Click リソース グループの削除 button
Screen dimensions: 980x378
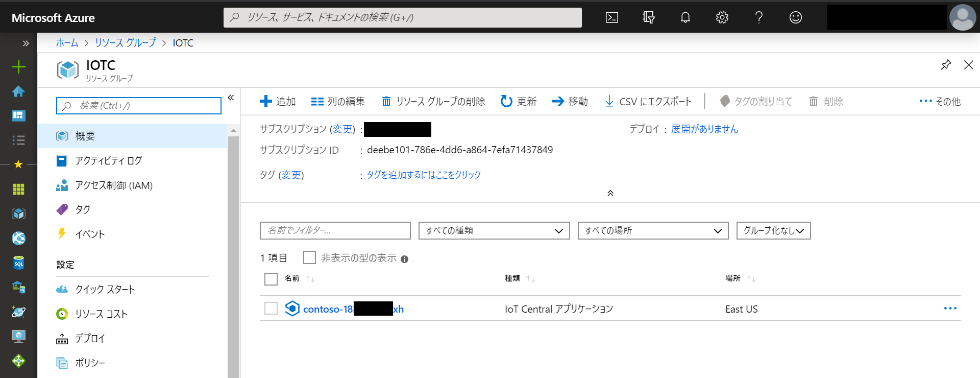point(433,101)
